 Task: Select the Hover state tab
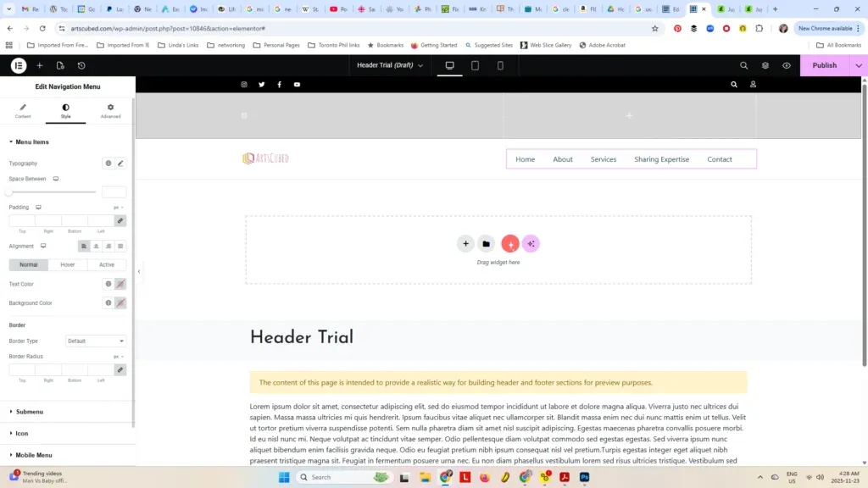pyautogui.click(x=68, y=265)
